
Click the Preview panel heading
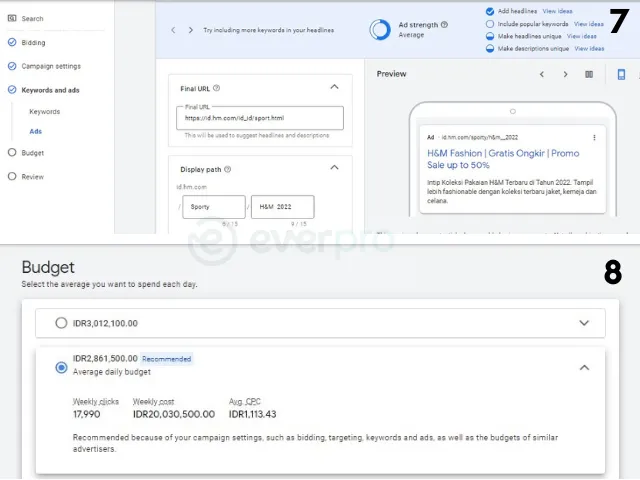point(391,74)
